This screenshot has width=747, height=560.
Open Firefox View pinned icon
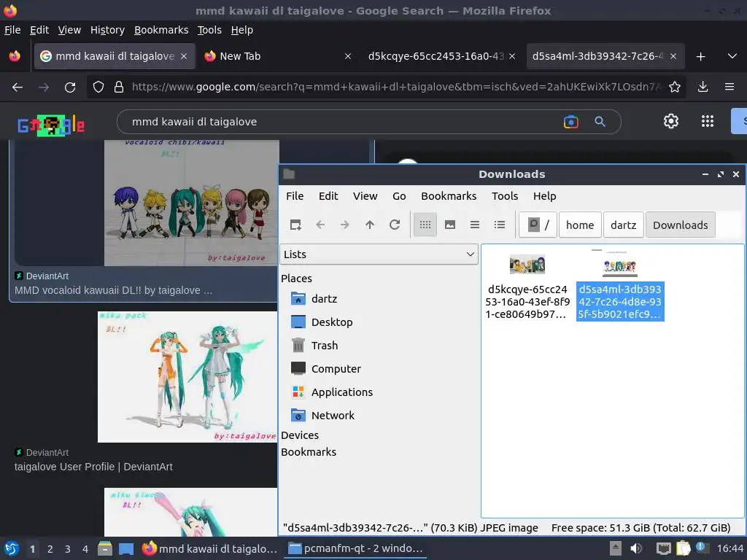15,56
